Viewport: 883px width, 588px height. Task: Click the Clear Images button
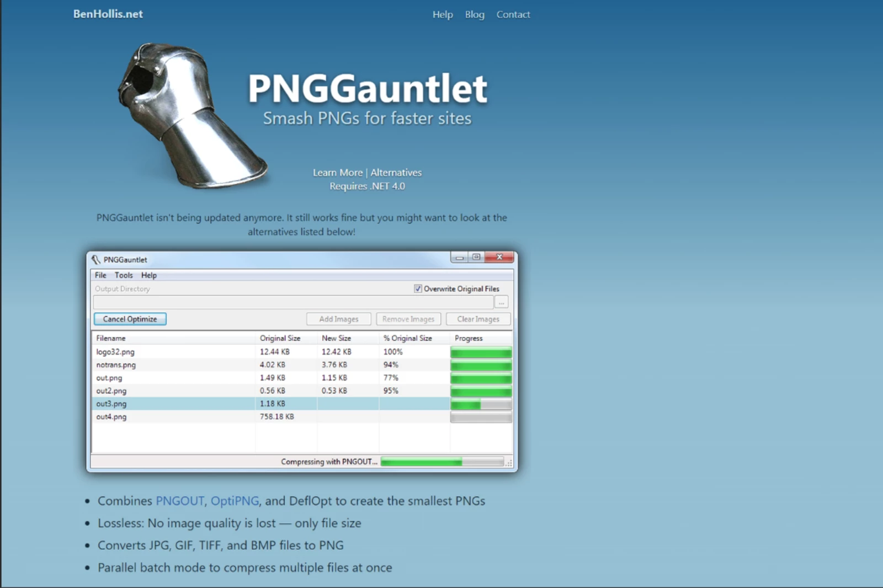click(x=478, y=319)
